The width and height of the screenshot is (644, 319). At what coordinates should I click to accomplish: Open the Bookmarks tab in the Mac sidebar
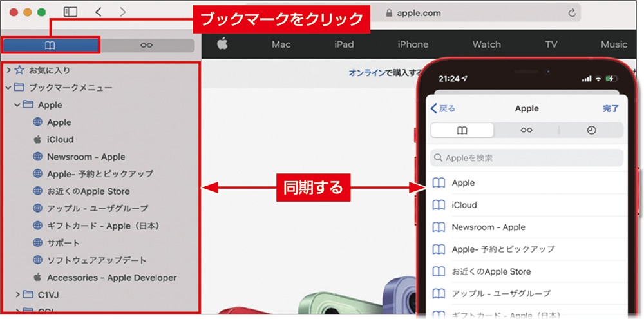pos(50,45)
